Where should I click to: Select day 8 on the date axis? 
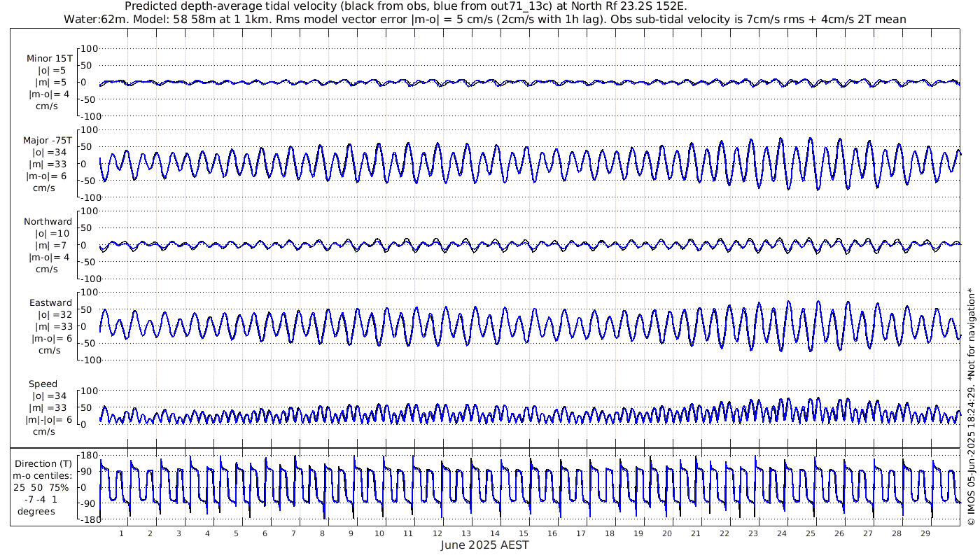click(x=322, y=533)
